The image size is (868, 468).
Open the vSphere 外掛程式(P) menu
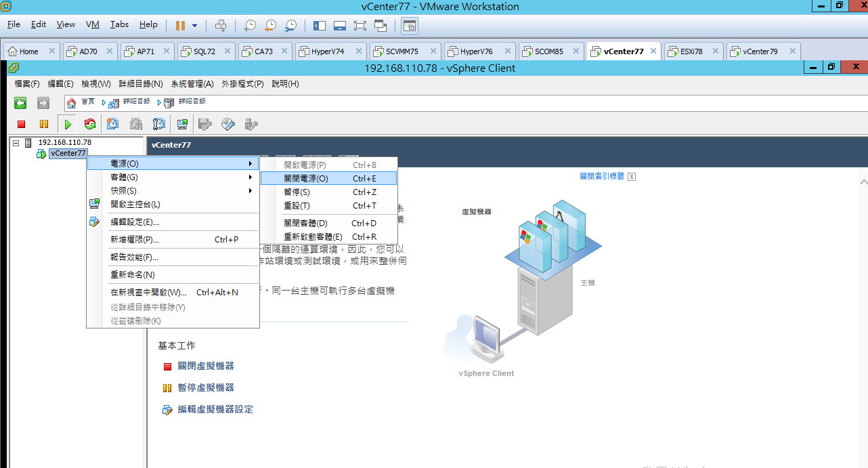(x=242, y=84)
